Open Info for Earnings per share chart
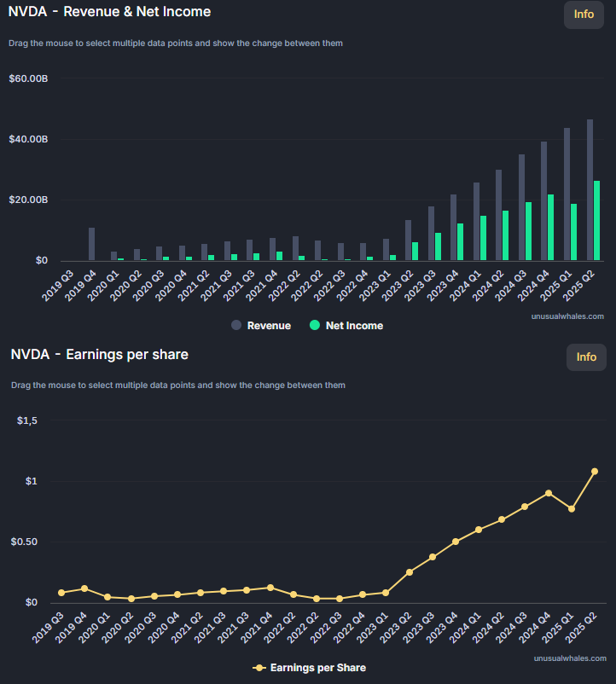Image resolution: width=616 pixels, height=684 pixels. click(586, 357)
